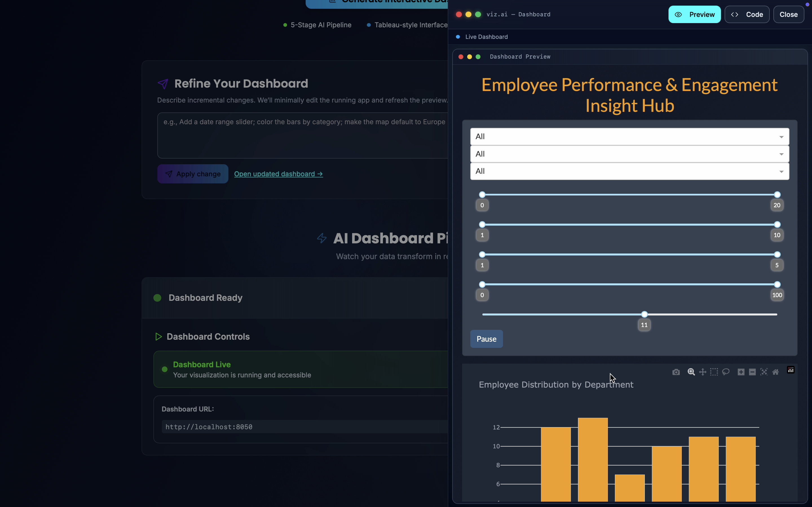
Task: Select the Pan tool in chart toolbar
Action: (x=702, y=372)
